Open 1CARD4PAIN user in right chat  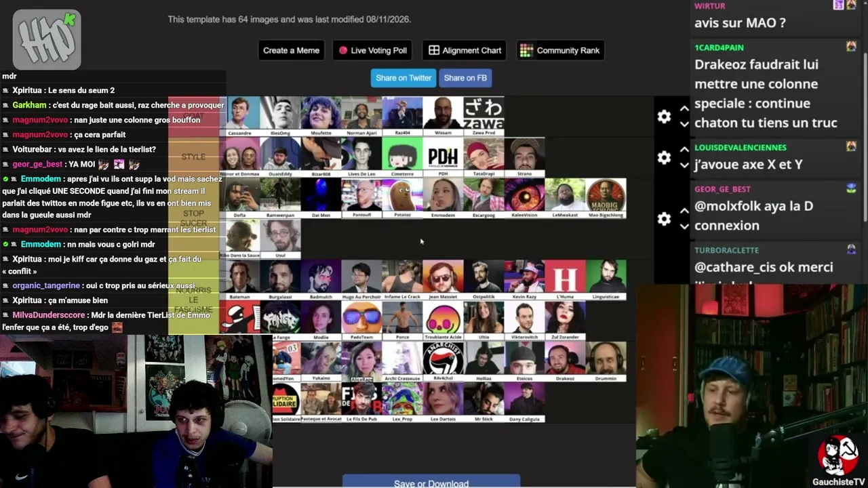click(719, 47)
